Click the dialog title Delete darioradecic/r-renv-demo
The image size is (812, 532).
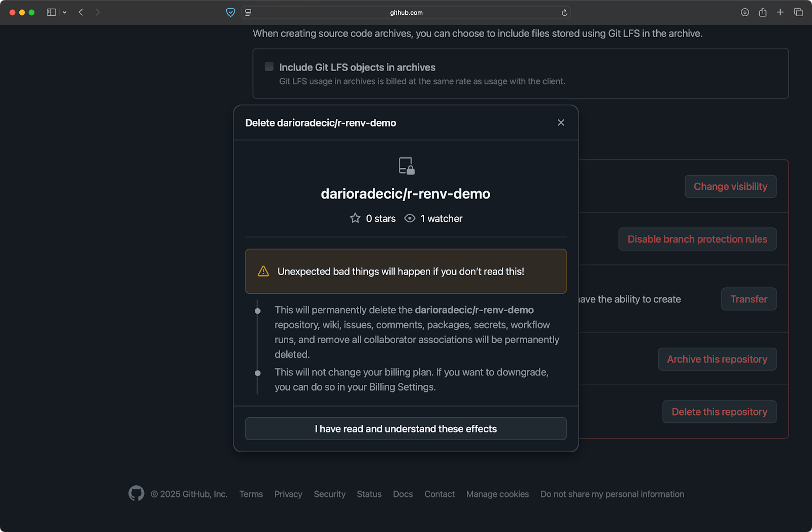click(321, 123)
